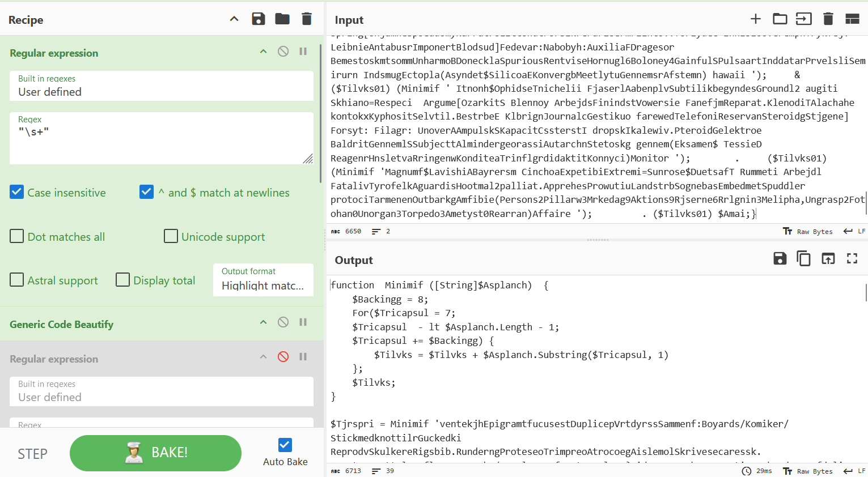
Task: Uncheck ^ and $ match at newlines
Action: [147, 192]
